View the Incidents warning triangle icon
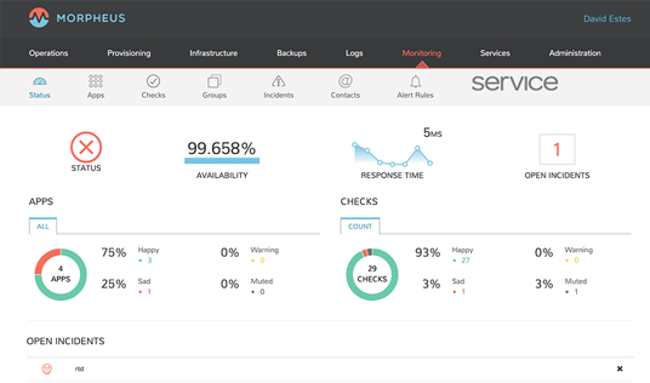Screen dimensions: 650x383 tap(279, 81)
